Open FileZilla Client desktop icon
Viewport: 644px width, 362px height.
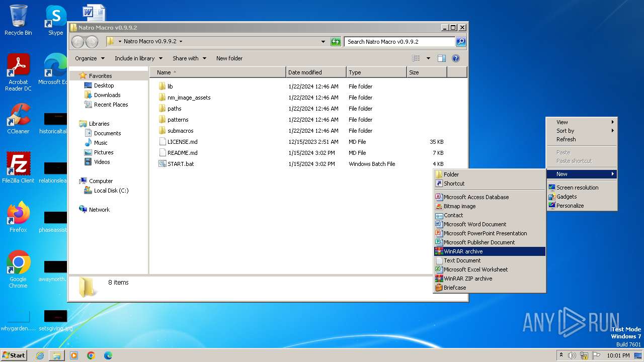coord(18,167)
